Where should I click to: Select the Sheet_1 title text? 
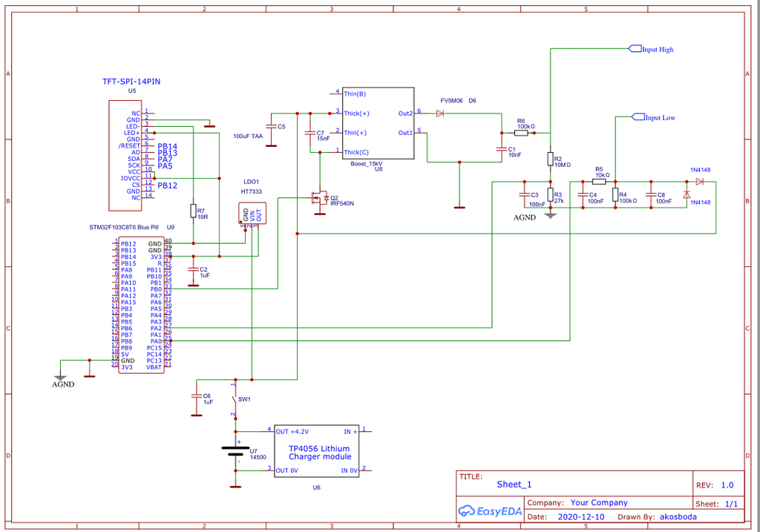pos(514,485)
